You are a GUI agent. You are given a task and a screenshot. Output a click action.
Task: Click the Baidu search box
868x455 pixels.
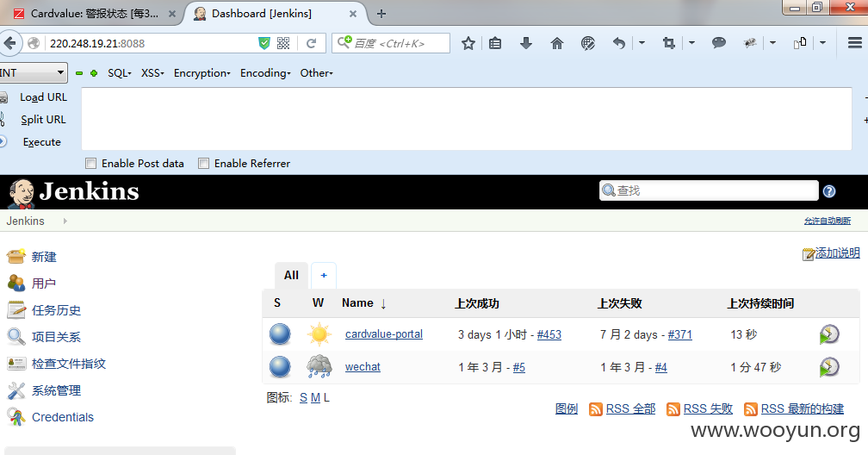point(391,43)
